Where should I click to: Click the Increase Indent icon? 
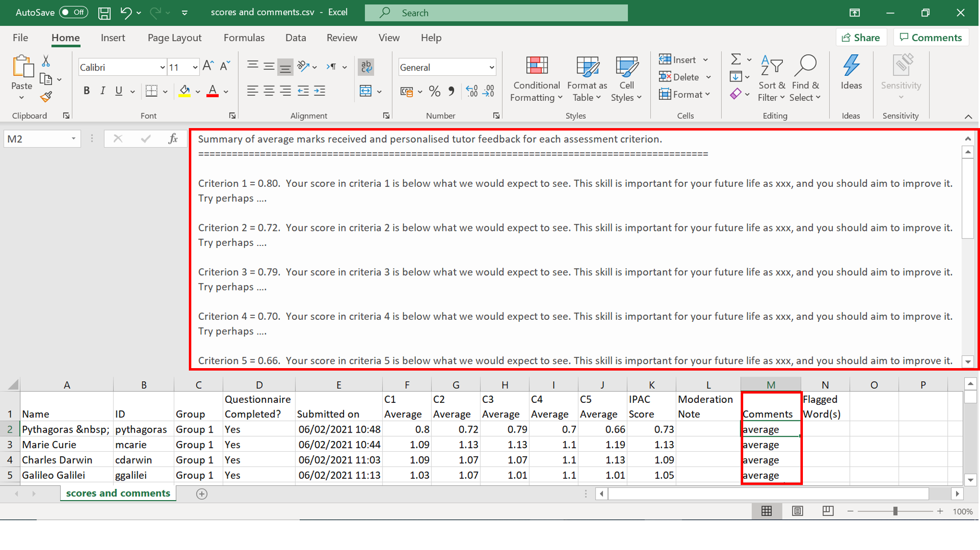(319, 91)
